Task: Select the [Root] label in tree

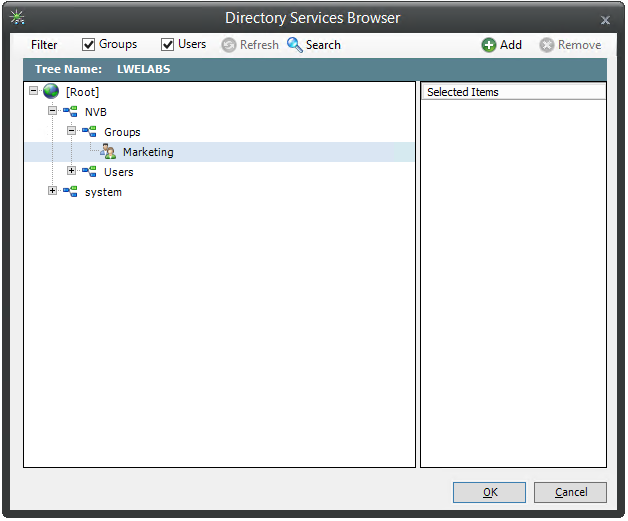Action: coord(83,92)
